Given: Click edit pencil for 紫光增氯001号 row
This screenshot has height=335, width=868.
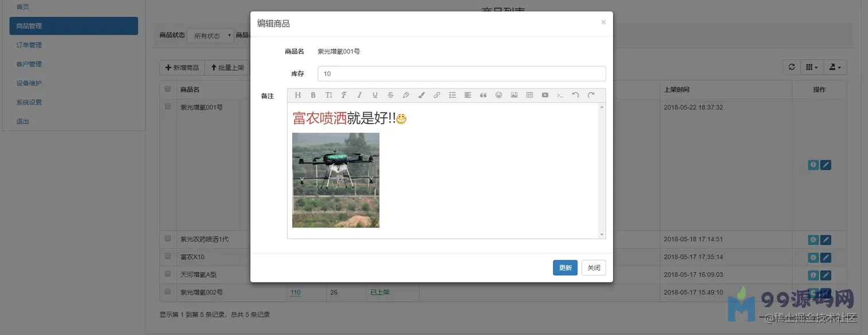Looking at the screenshot, I should 826,165.
